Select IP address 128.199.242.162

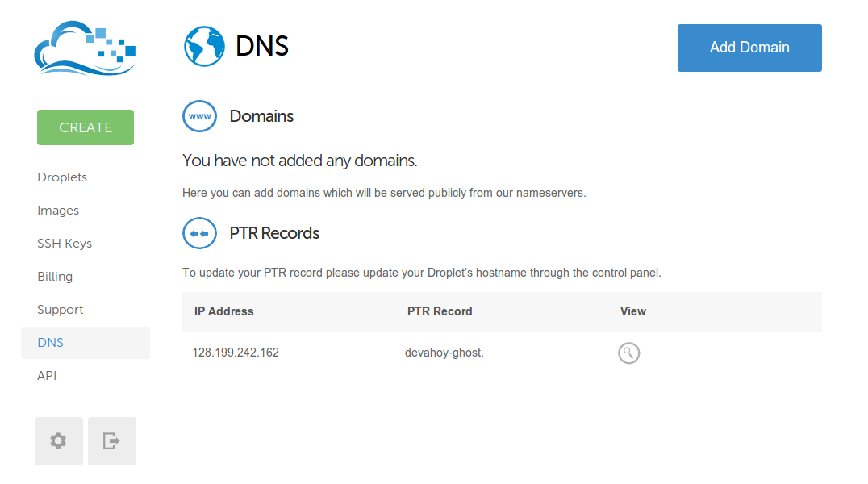(236, 353)
